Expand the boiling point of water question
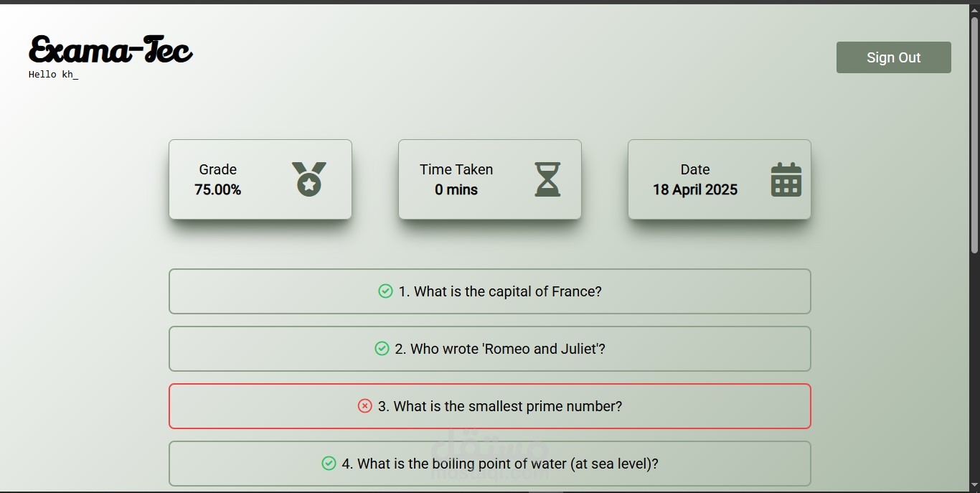980x493 pixels. pyautogui.click(x=490, y=464)
